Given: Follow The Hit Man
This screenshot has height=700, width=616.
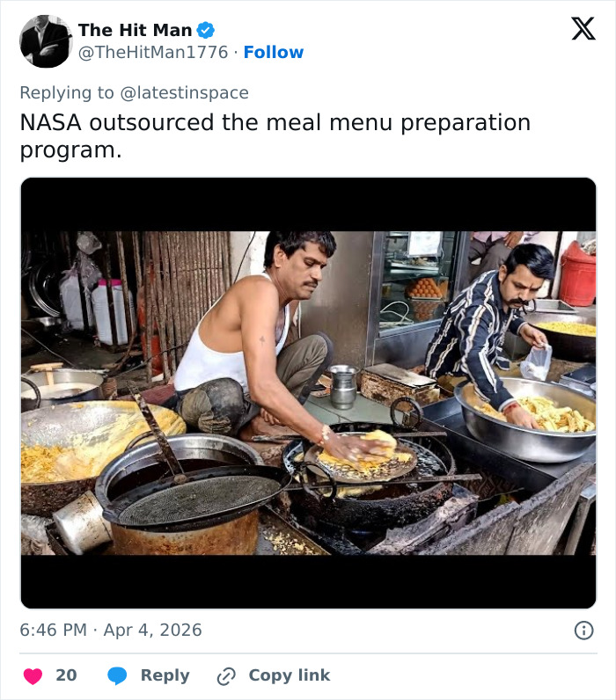Looking at the screenshot, I should pyautogui.click(x=273, y=53).
